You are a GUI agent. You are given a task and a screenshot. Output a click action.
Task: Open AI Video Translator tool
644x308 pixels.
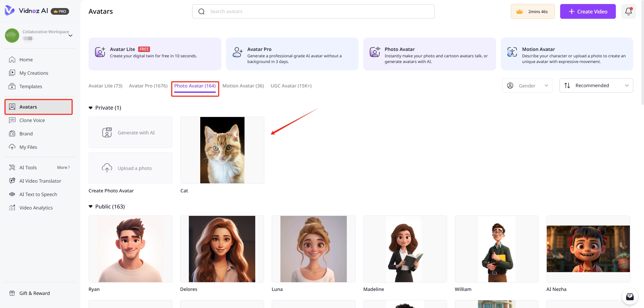tap(40, 181)
